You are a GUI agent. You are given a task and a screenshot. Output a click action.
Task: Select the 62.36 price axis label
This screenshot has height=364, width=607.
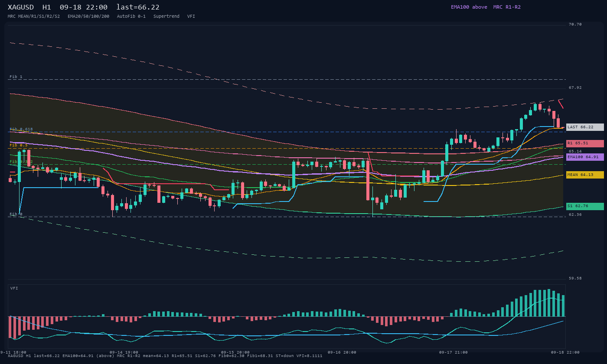coord(575,214)
